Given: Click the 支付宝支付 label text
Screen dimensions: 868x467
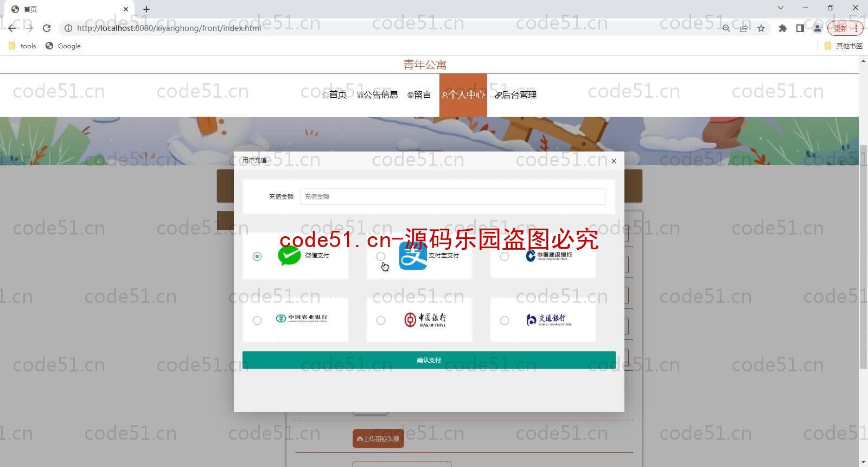Looking at the screenshot, I should point(444,255).
